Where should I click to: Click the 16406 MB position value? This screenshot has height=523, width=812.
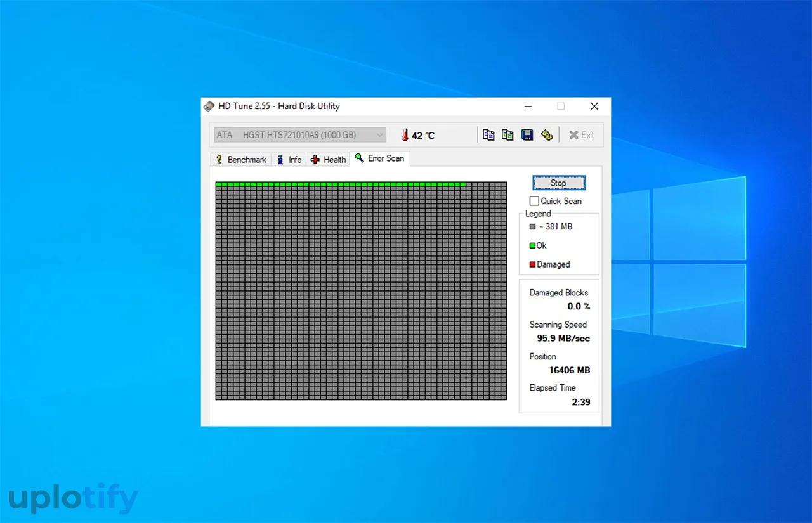point(570,370)
